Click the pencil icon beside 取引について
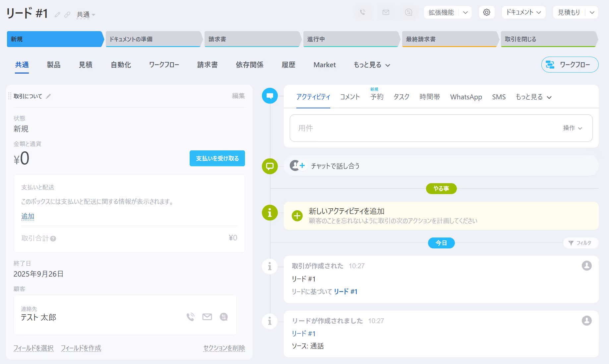Viewport: 609px width, 364px height. click(x=48, y=96)
